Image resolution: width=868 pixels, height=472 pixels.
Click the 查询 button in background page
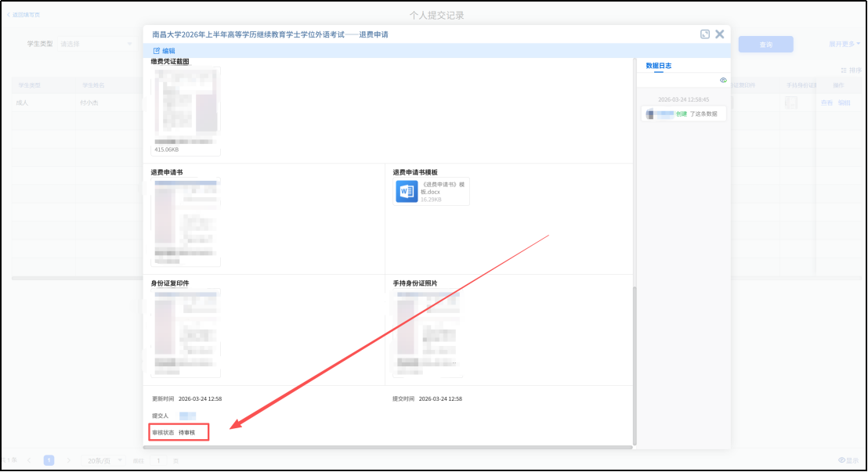tap(765, 45)
